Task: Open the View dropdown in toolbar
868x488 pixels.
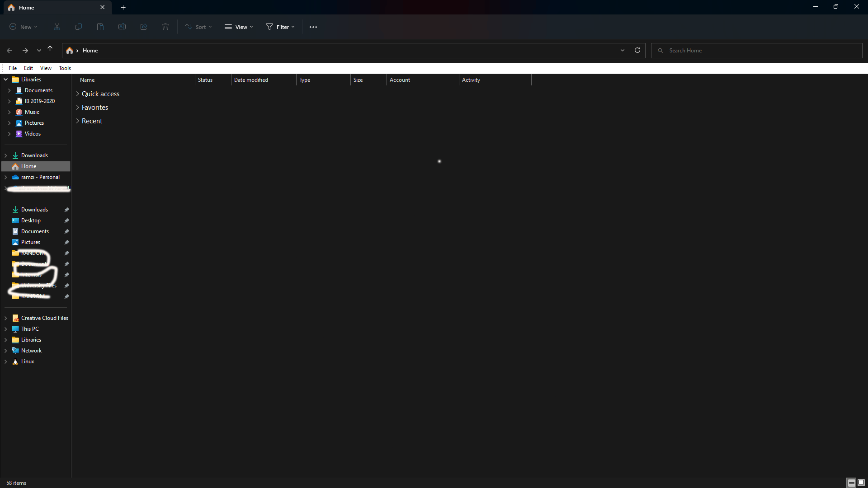Action: 239,27
